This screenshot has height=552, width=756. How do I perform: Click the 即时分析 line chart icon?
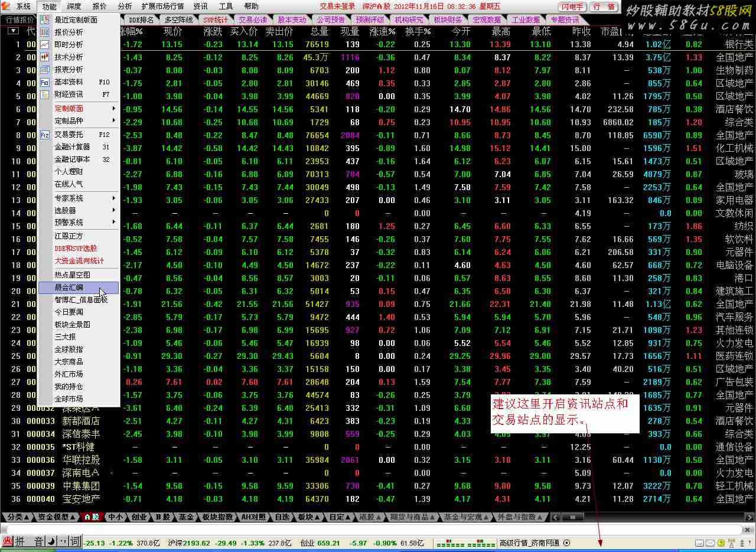click(x=45, y=45)
